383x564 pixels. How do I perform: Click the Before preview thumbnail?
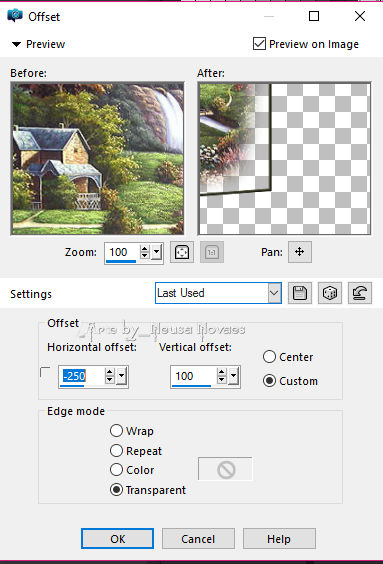tap(97, 159)
